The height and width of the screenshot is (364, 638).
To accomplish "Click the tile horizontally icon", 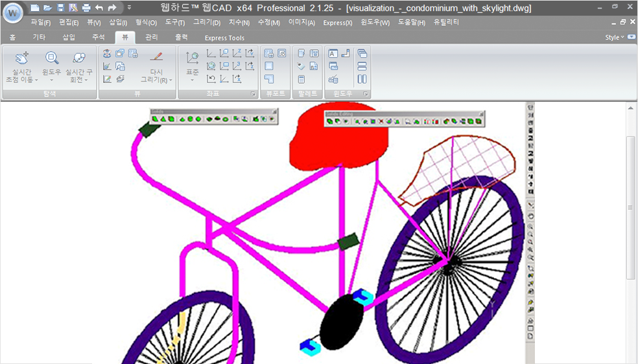I will tap(362, 66).
